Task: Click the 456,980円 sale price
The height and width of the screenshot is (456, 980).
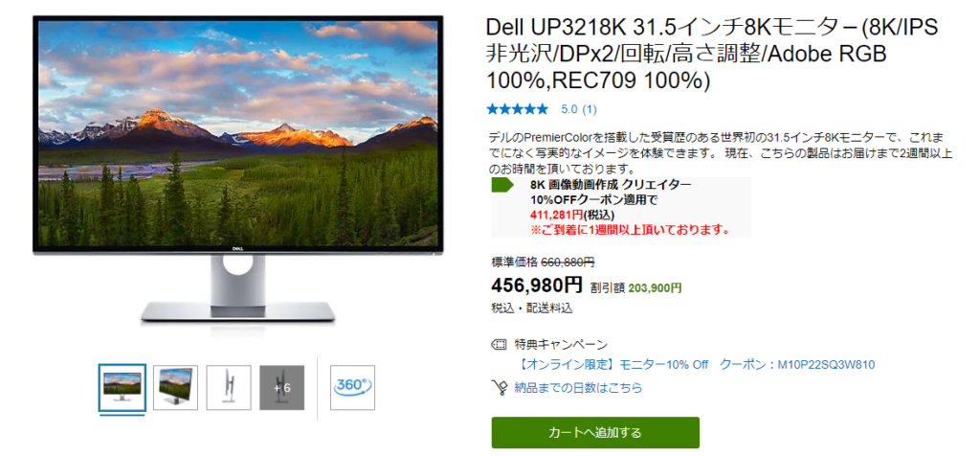Action: coord(537,285)
